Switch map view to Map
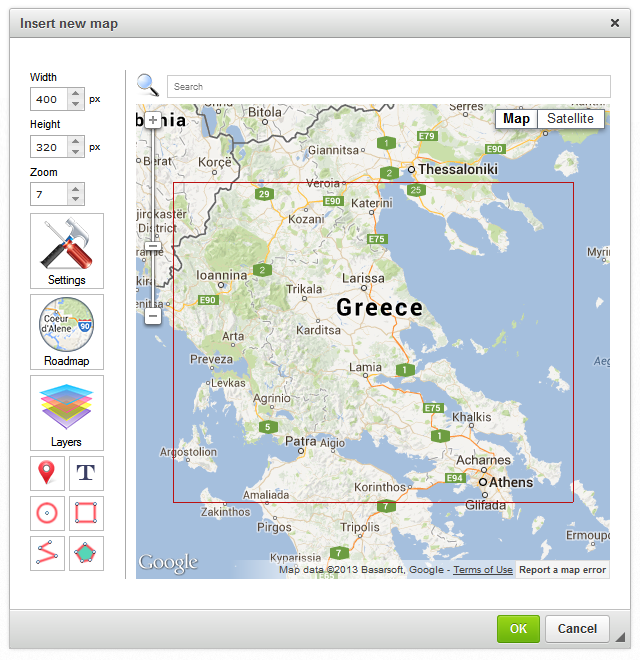The image size is (640, 660). point(516,119)
